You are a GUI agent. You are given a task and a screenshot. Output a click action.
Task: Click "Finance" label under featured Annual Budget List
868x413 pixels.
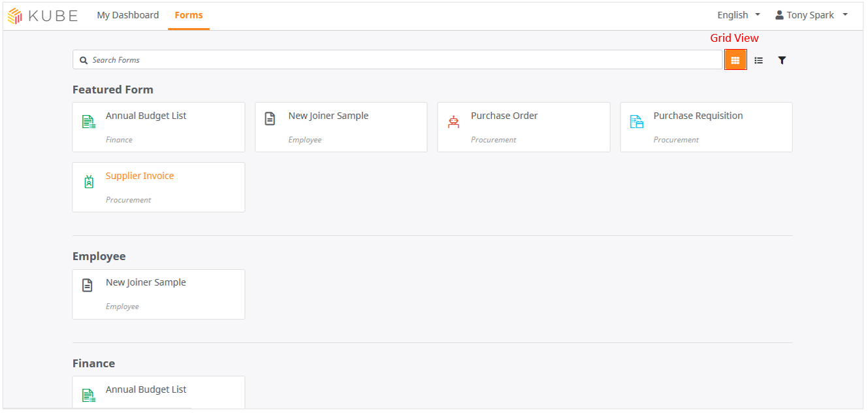tap(119, 140)
